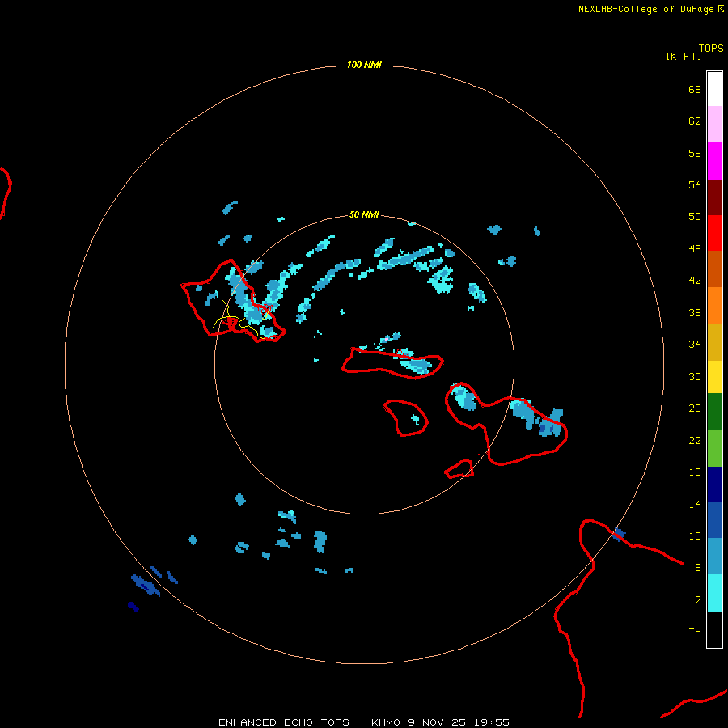Click the 58 legend value

pos(695,153)
